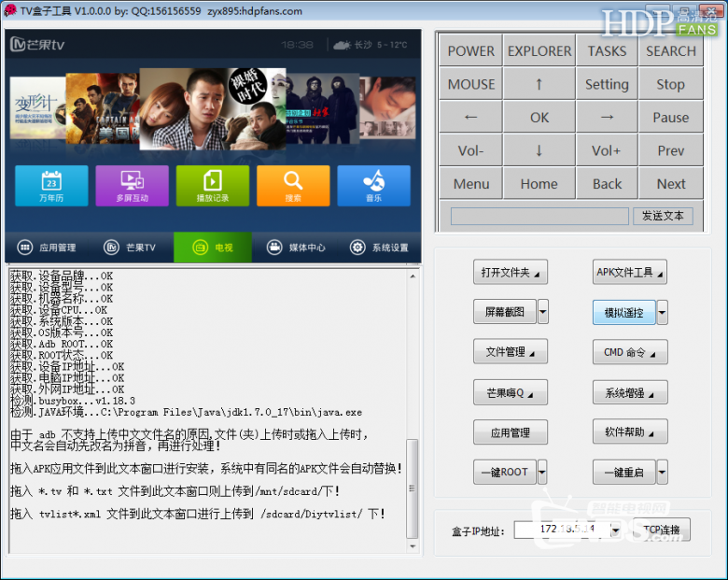Click the right arrow remote button

tap(607, 117)
